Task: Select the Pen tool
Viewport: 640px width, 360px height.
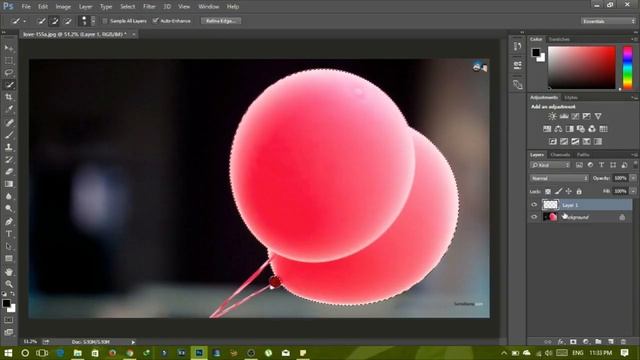Action: pos(9,222)
